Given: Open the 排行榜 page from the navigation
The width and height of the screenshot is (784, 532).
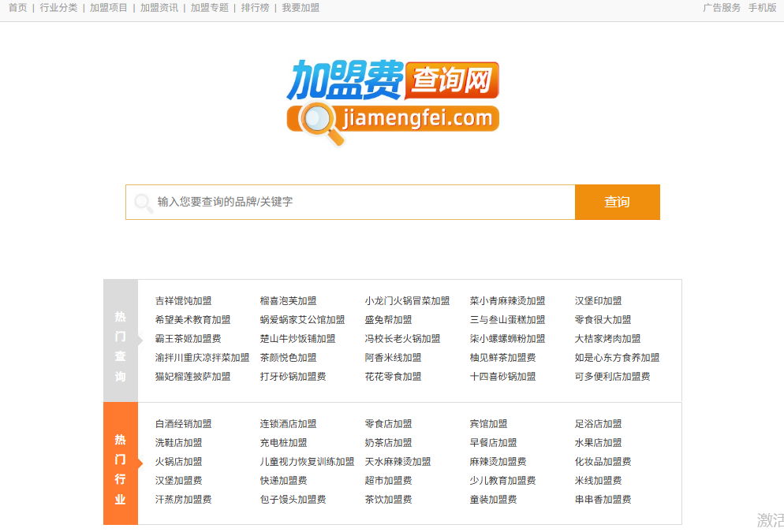Looking at the screenshot, I should 254,9.
